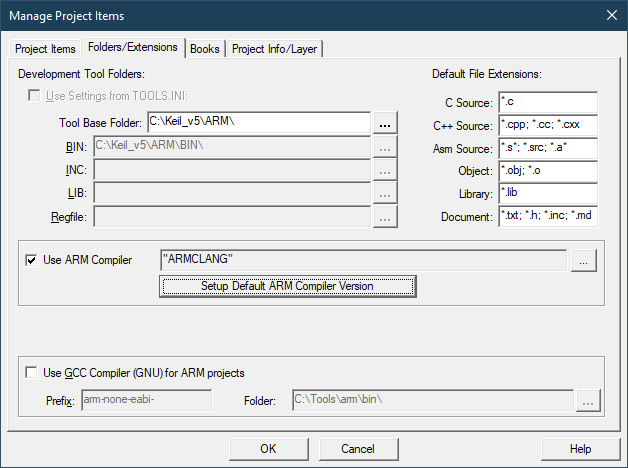Enable Use GCC Compiler (GNU) checkbox

(x=33, y=373)
